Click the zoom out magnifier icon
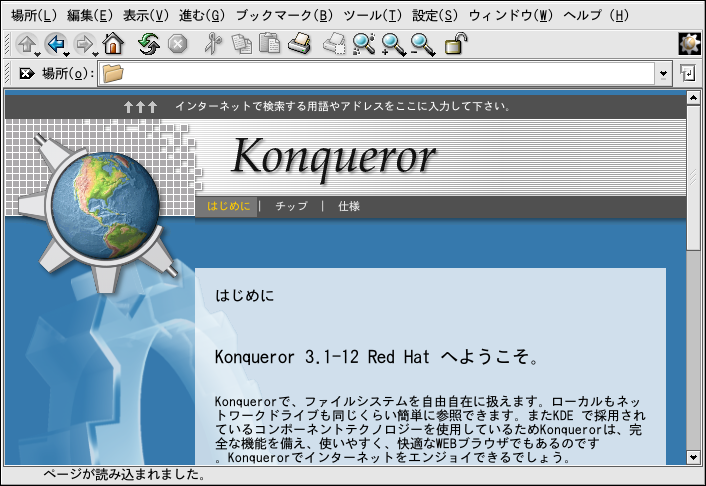Viewport: 706px width, 486px height. (x=423, y=43)
